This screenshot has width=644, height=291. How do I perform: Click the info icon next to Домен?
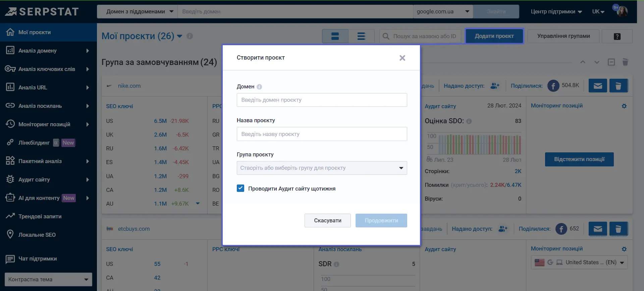click(x=259, y=87)
